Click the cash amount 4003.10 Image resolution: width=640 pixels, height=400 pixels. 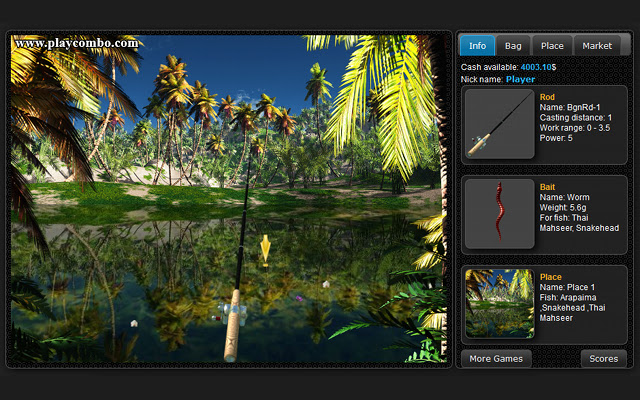pyautogui.click(x=536, y=67)
